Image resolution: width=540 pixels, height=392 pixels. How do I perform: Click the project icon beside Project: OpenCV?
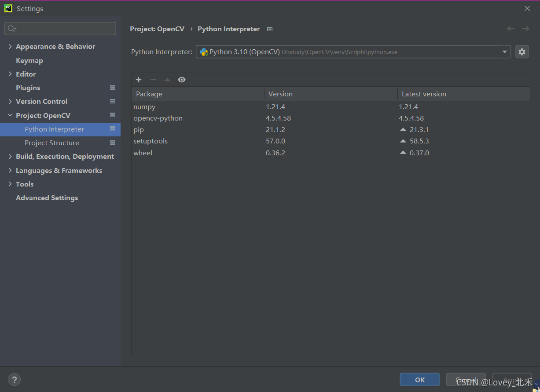pos(112,115)
